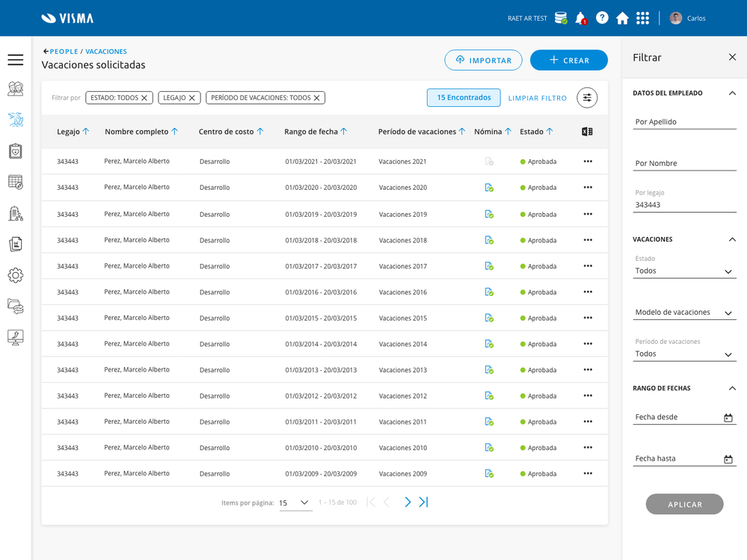Open row actions for Vacaciones 2021
Screen dimensions: 747x560
coord(588,161)
